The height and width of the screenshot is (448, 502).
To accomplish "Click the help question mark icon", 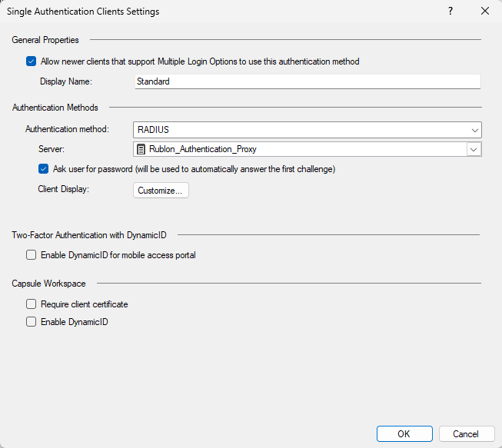I will [450, 12].
